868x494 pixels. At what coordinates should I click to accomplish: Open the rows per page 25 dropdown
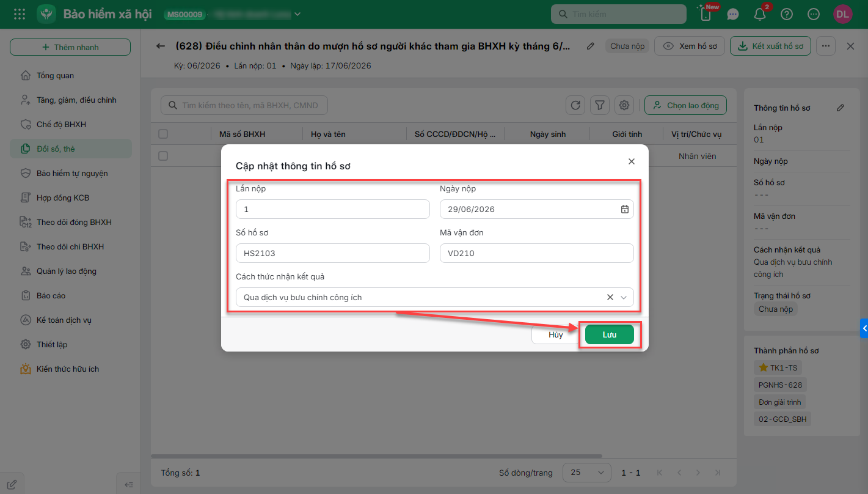coord(586,473)
